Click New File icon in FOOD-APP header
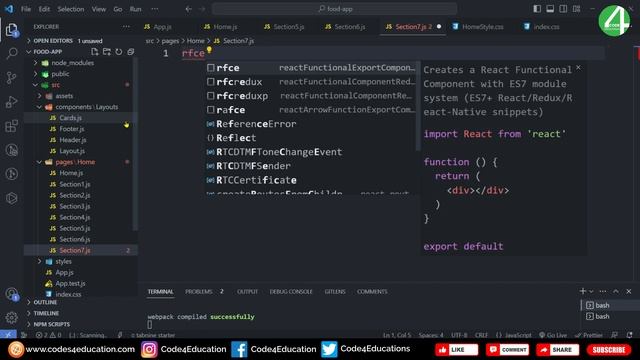 [95, 52]
